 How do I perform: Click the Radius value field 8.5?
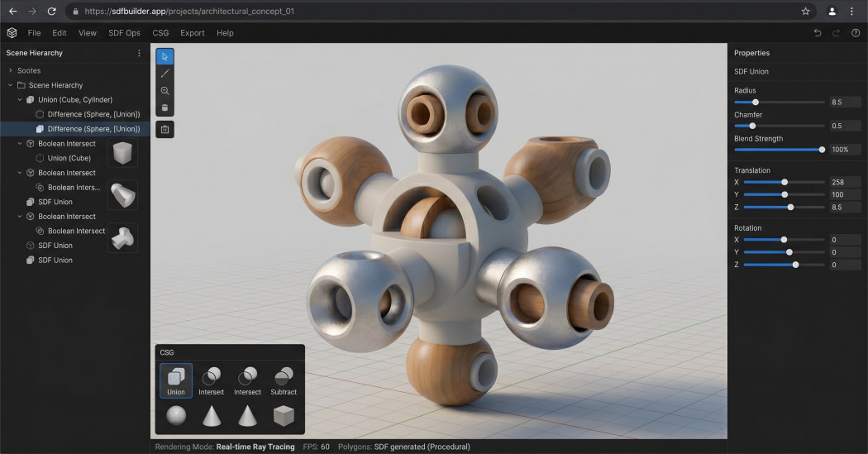[845, 103]
